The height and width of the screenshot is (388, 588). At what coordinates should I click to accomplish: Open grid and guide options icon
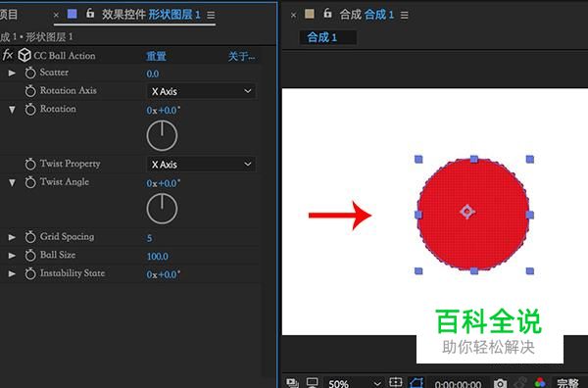pos(396,382)
